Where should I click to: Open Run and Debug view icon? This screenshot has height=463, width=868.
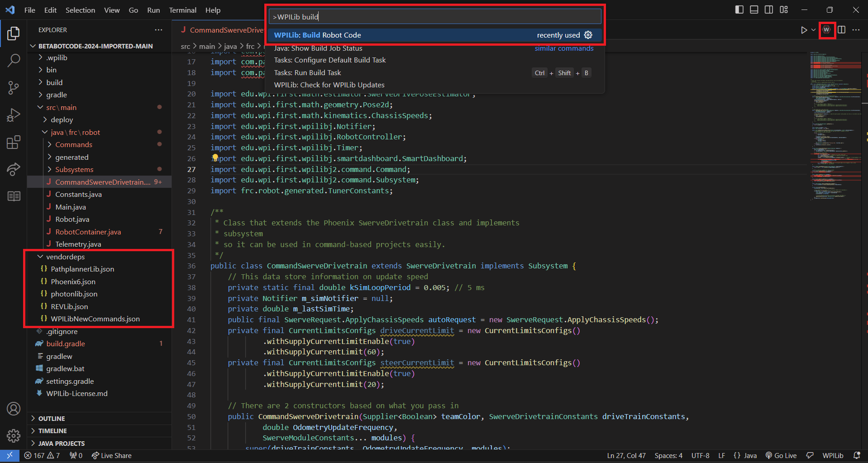pos(14,115)
